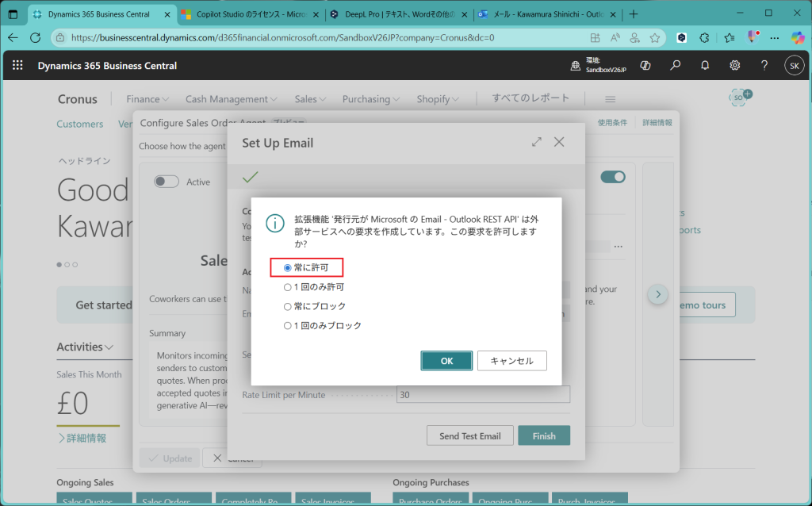The image size is (812, 506).
Task: Open the DeepL browser extension icon
Action: pos(682,37)
